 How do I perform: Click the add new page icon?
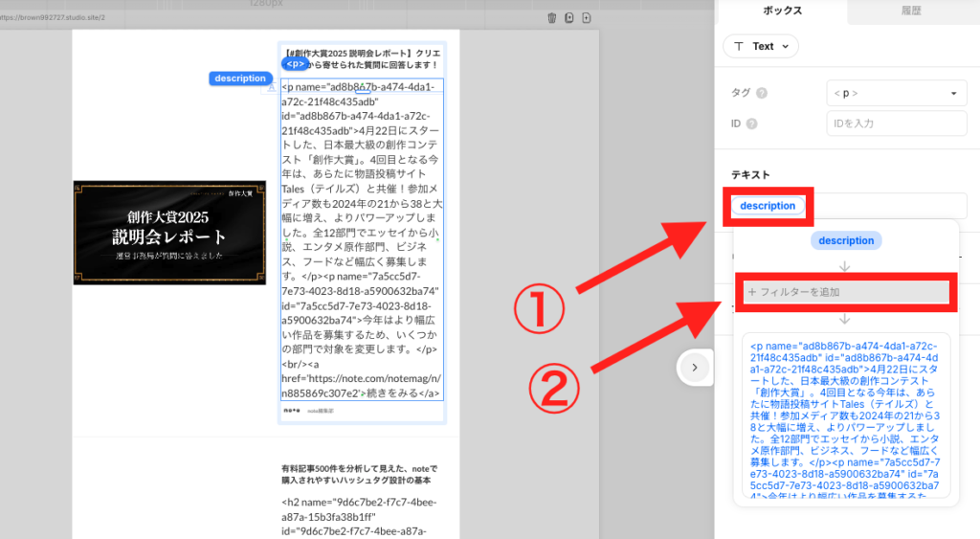click(587, 18)
